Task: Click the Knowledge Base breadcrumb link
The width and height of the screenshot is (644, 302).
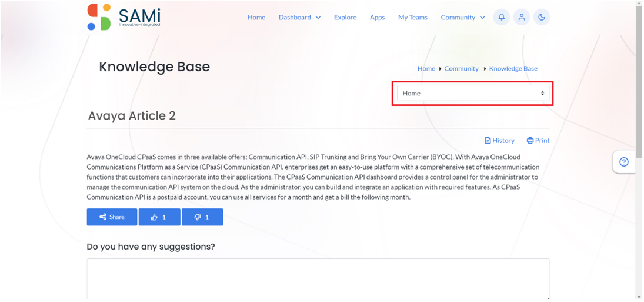Action: click(x=513, y=69)
